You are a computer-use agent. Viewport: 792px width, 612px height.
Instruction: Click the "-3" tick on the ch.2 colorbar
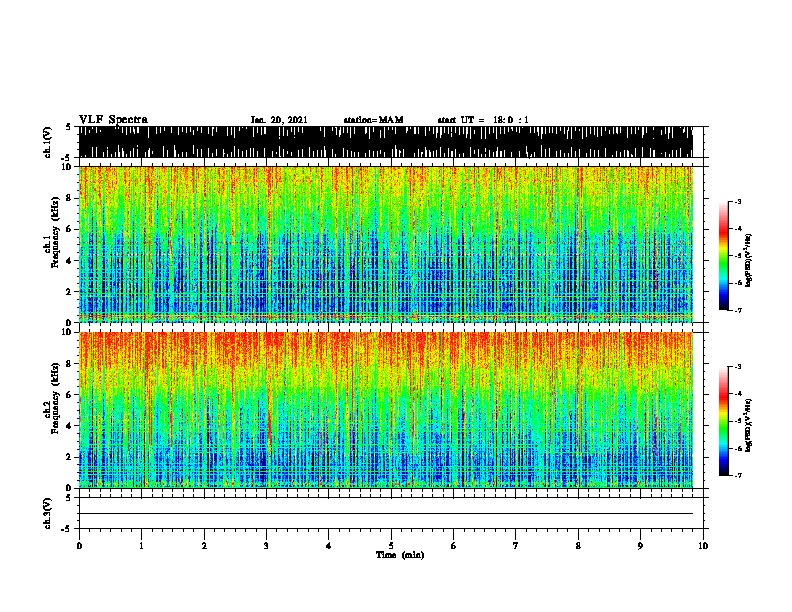click(738, 367)
